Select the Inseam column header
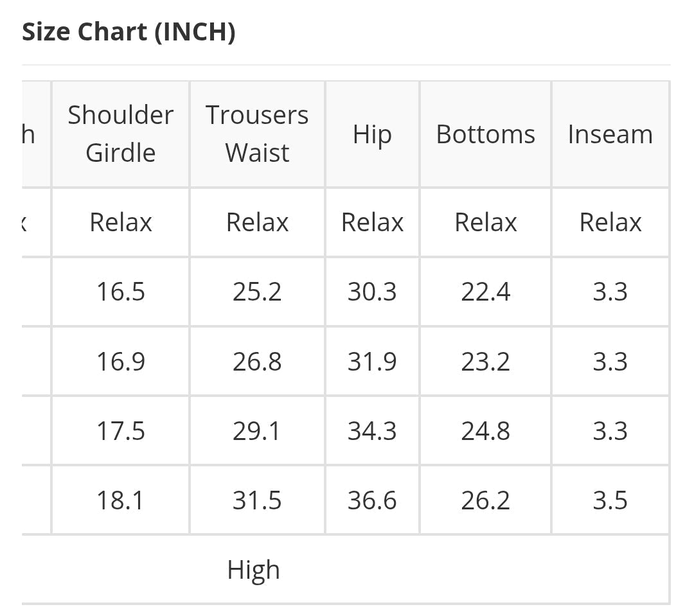 (610, 134)
